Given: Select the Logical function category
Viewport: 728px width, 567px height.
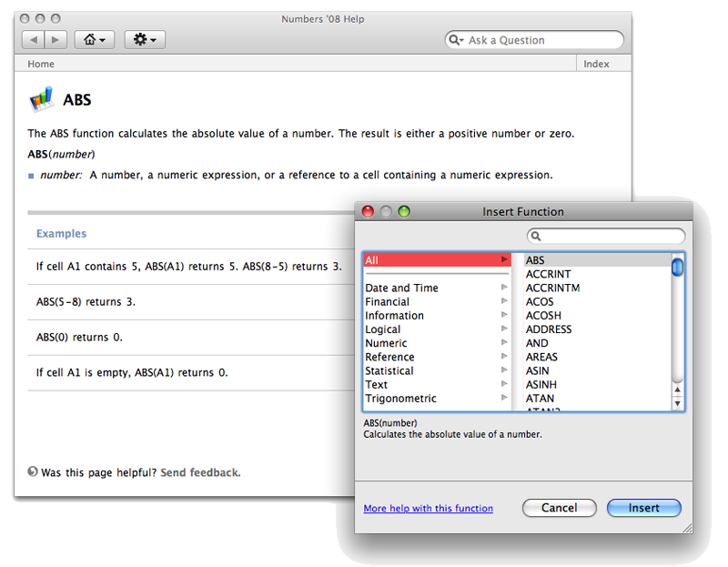Looking at the screenshot, I should click(x=437, y=329).
